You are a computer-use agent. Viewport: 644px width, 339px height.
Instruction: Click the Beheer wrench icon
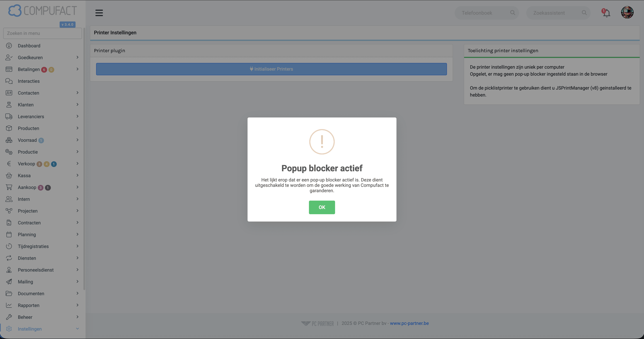coord(9,317)
